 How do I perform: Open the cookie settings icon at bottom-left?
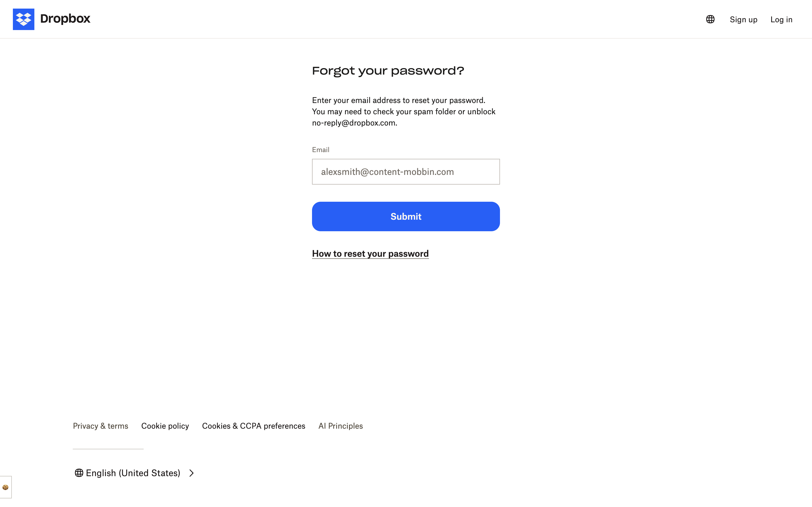(5, 487)
